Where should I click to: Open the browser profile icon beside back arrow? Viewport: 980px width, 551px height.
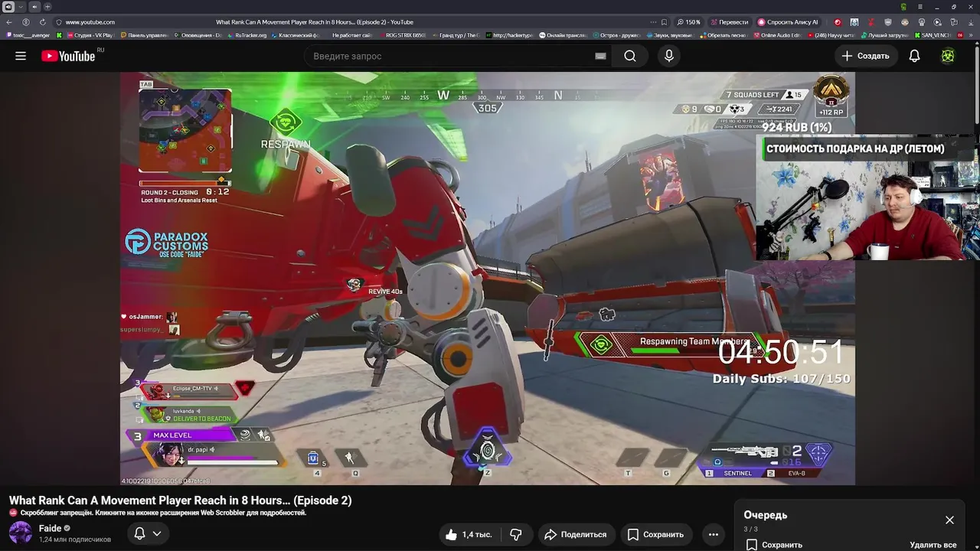(26, 22)
